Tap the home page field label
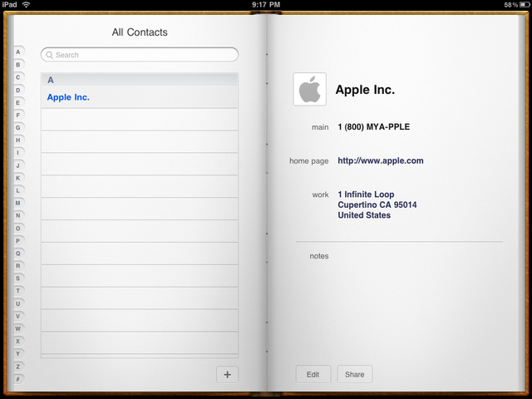Image resolution: width=532 pixels, height=399 pixels. click(308, 161)
